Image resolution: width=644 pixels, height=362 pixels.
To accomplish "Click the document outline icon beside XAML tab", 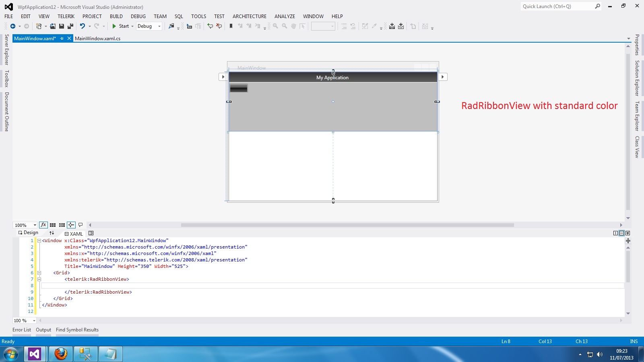I will point(91,233).
